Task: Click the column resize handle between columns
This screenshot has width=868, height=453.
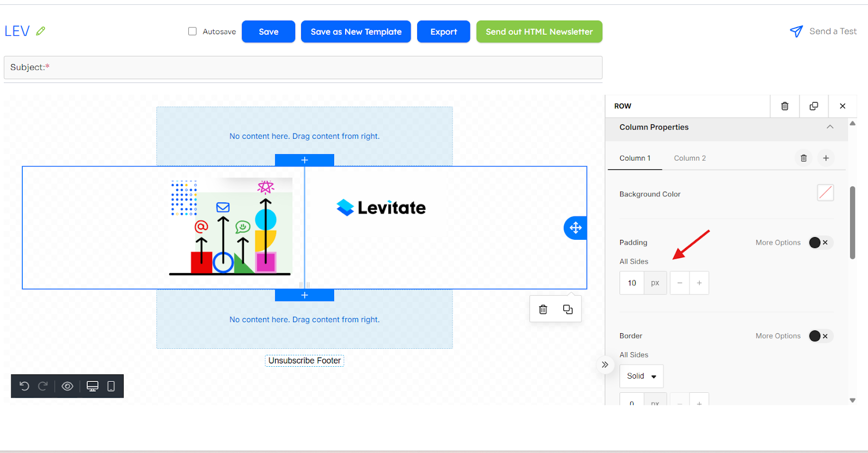Action: point(304,285)
